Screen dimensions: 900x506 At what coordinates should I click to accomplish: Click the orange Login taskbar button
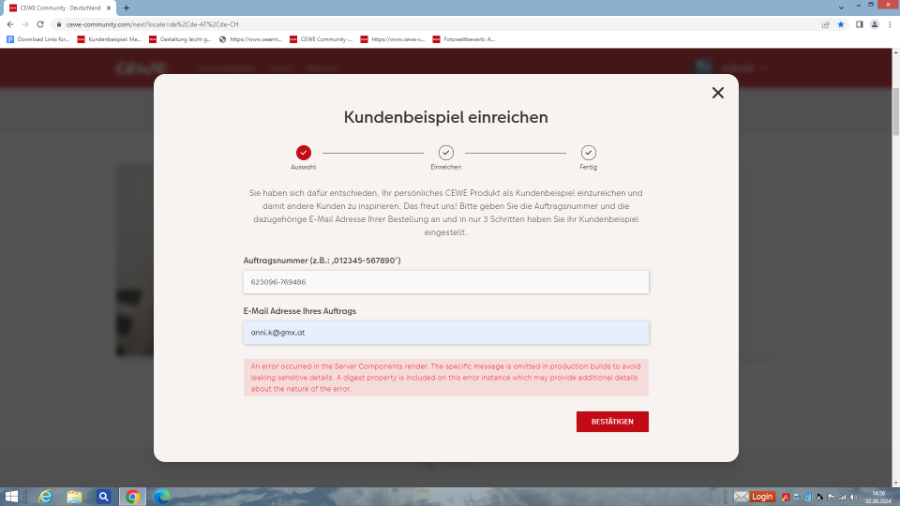(x=762, y=497)
